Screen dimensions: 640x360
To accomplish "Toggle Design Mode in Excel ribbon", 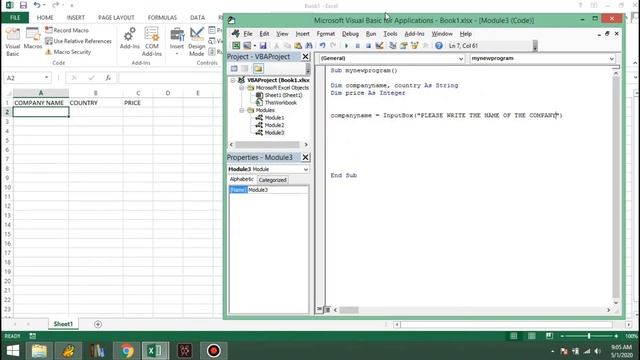I will coord(196,42).
